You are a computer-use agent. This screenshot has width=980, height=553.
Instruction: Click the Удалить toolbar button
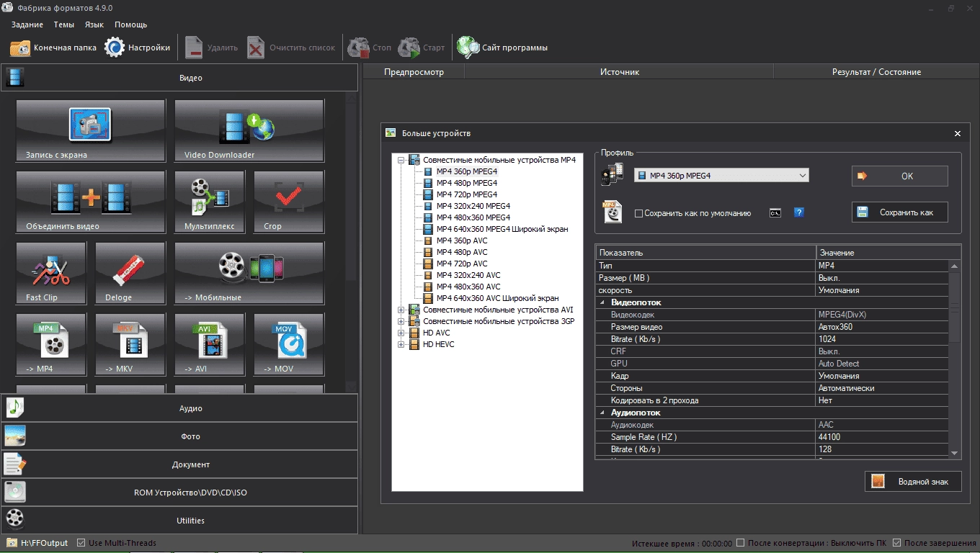pyautogui.click(x=211, y=48)
